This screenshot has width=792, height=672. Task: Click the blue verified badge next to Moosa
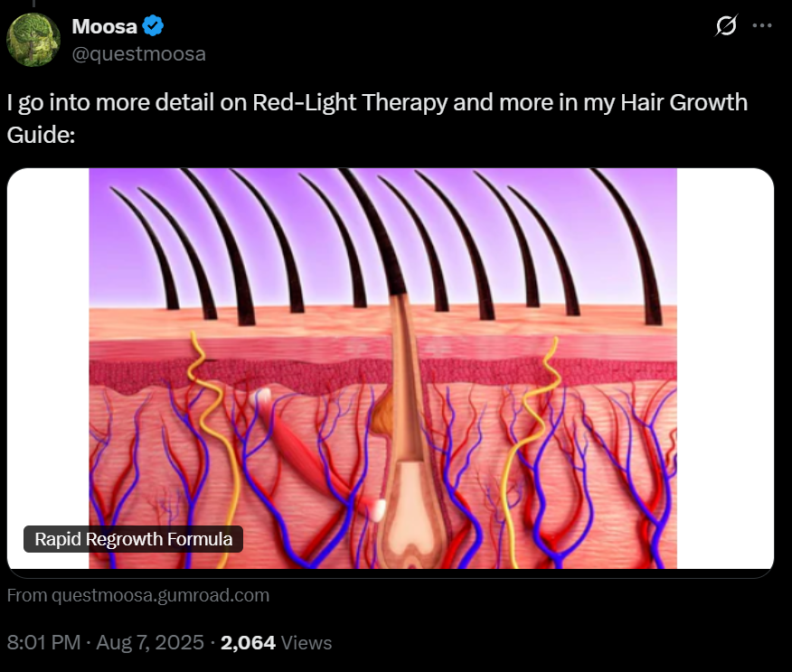[x=153, y=25]
